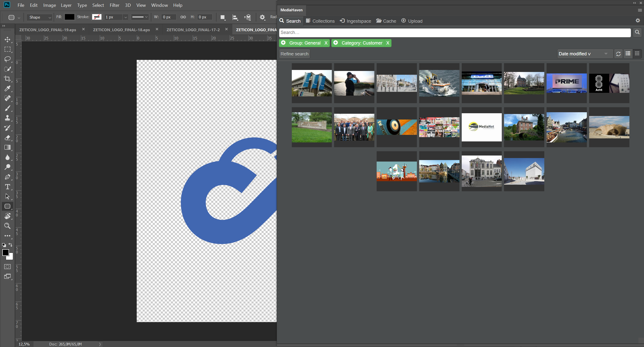The width and height of the screenshot is (644, 347).
Task: Select the Crop tool
Action: coord(7,79)
